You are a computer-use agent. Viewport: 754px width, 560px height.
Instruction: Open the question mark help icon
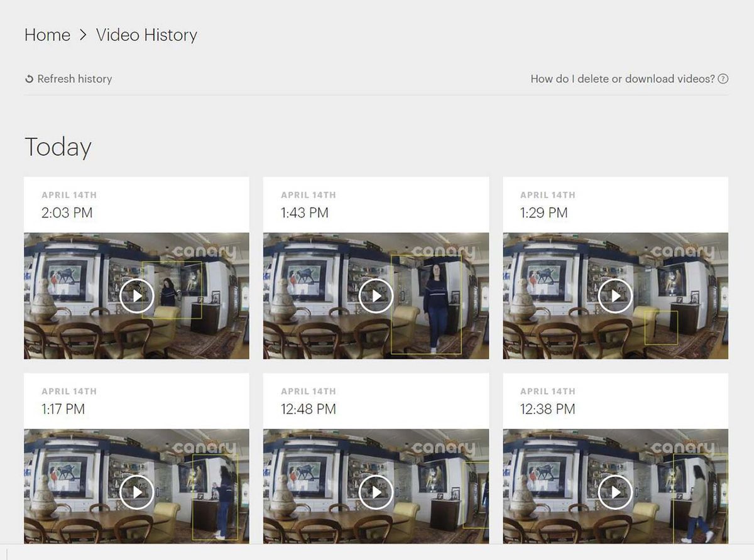coord(723,79)
